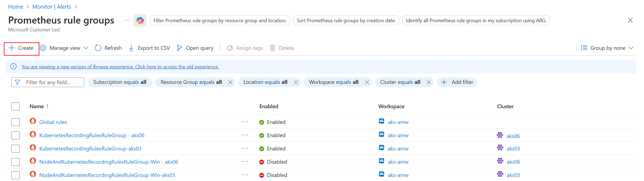Click the info icon in the banner

[x=14, y=67]
